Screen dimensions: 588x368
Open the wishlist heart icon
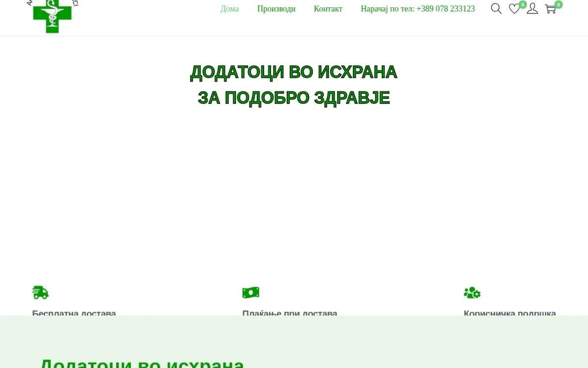point(514,9)
